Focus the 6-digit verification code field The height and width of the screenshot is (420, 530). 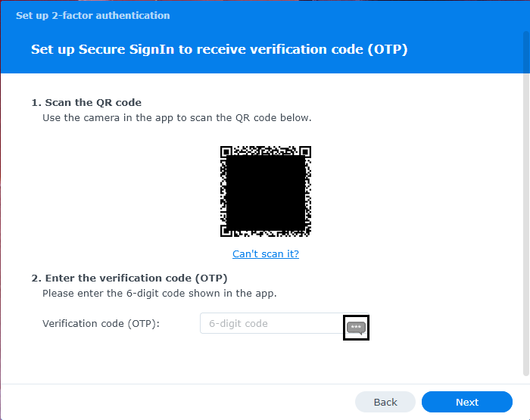pyautogui.click(x=271, y=324)
